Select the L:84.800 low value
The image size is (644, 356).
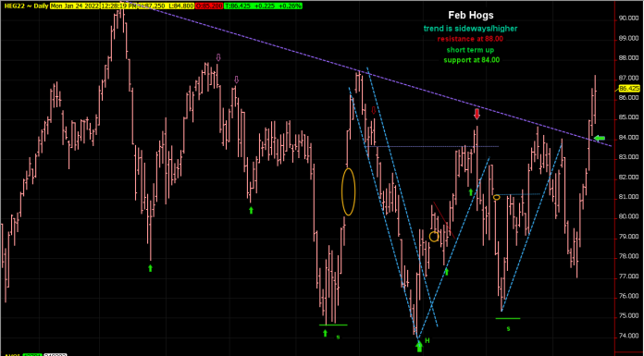pos(180,6)
